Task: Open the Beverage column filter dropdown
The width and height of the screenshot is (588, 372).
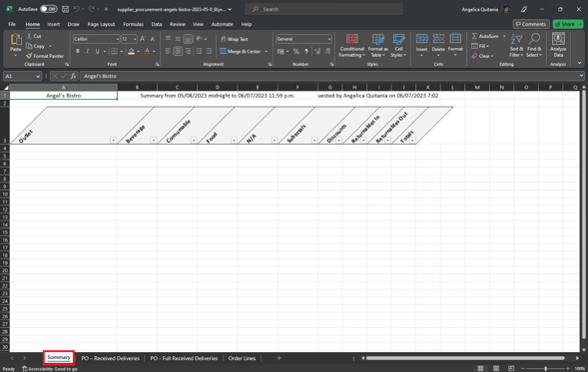Action: coord(154,141)
